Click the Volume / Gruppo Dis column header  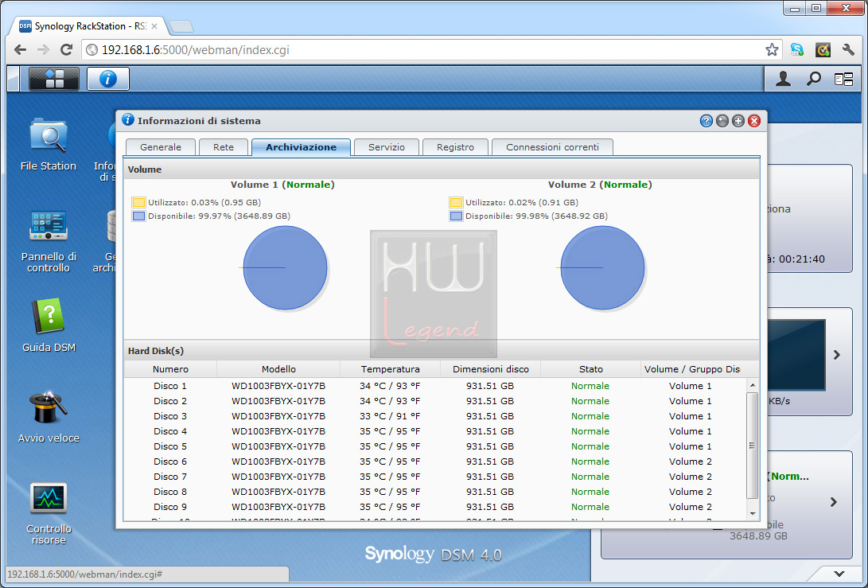point(692,369)
